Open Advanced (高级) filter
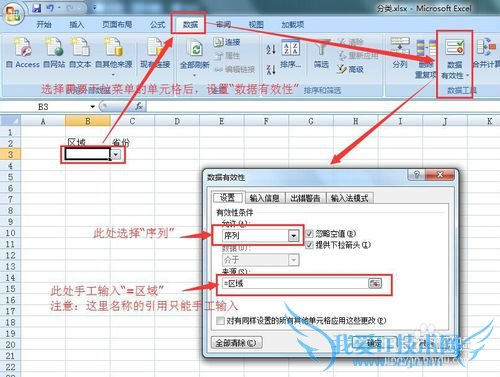Viewport: 500px width, 377px height. 350,69
